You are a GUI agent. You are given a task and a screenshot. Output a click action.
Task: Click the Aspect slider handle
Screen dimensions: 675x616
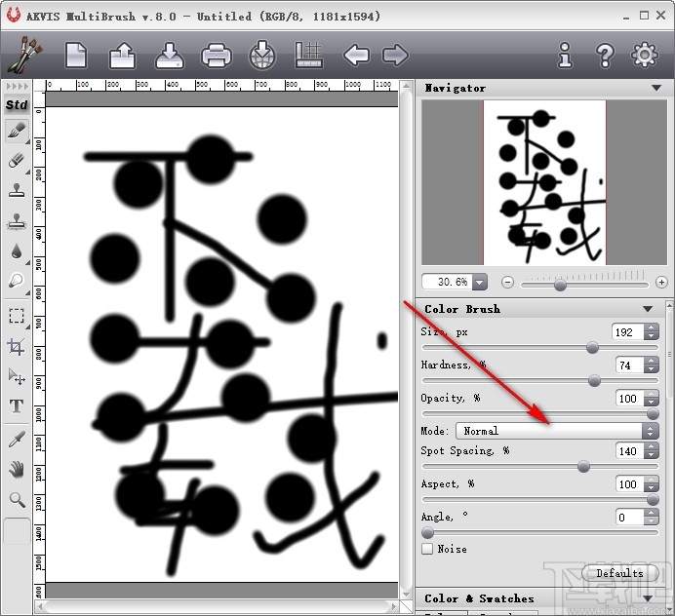tap(653, 499)
